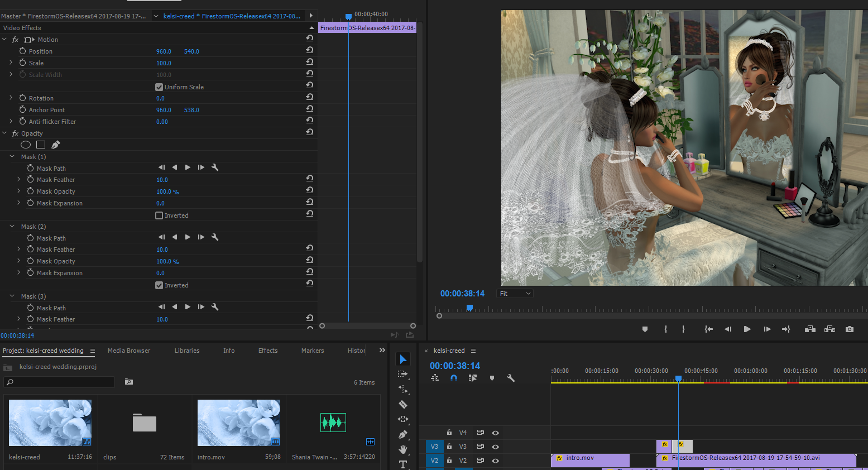Open timeline display settings wrench

[510, 378]
